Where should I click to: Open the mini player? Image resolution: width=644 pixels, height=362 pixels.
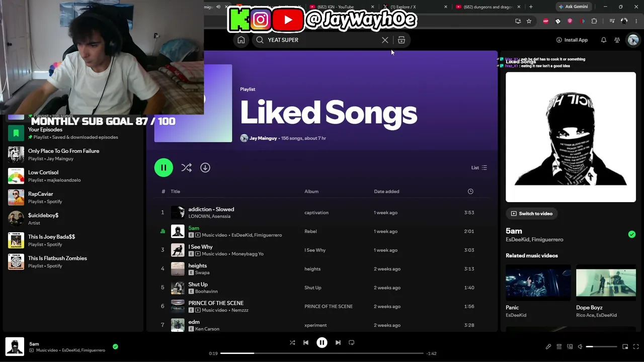pos(625,346)
